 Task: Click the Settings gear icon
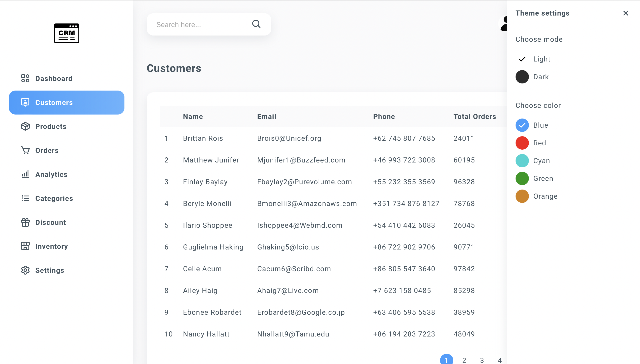(25, 270)
